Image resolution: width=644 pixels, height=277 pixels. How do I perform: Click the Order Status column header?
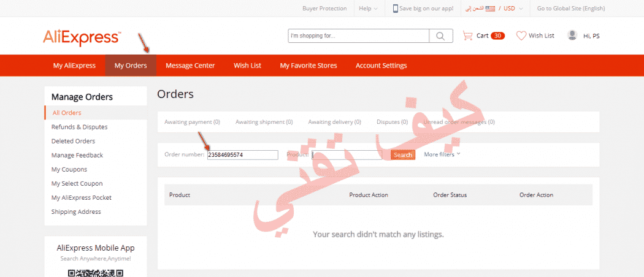click(x=450, y=195)
